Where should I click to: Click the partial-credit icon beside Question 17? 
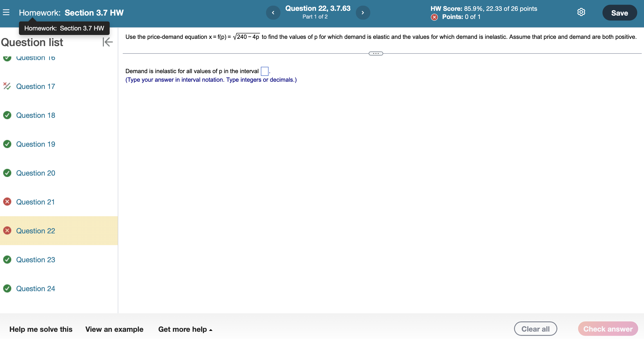pyautogui.click(x=7, y=86)
